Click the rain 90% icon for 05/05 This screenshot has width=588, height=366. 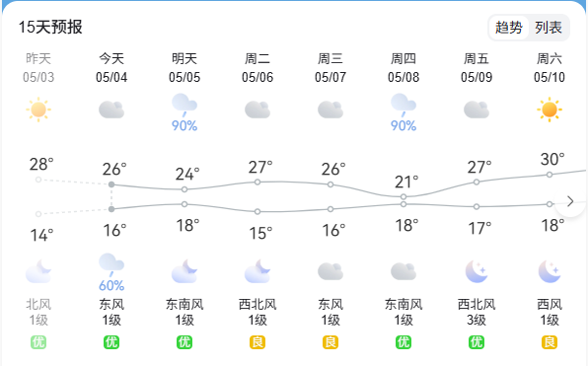pos(184,111)
